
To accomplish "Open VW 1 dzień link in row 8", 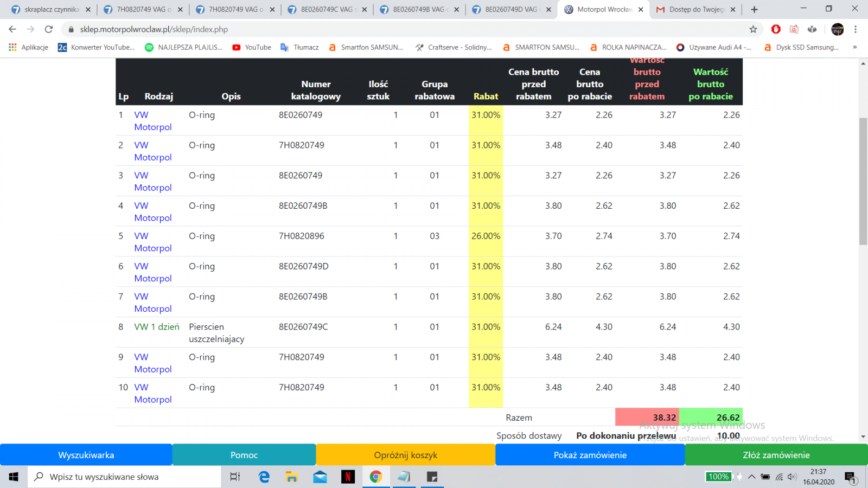I will coord(157,326).
